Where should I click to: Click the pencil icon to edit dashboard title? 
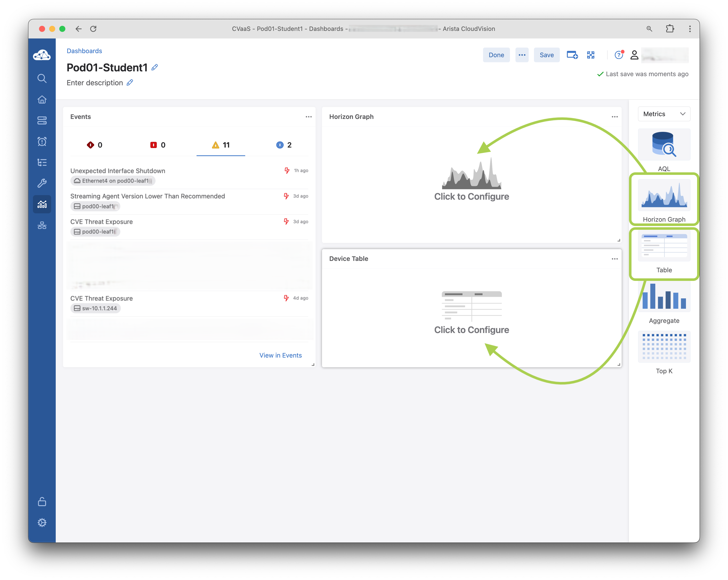pos(155,68)
